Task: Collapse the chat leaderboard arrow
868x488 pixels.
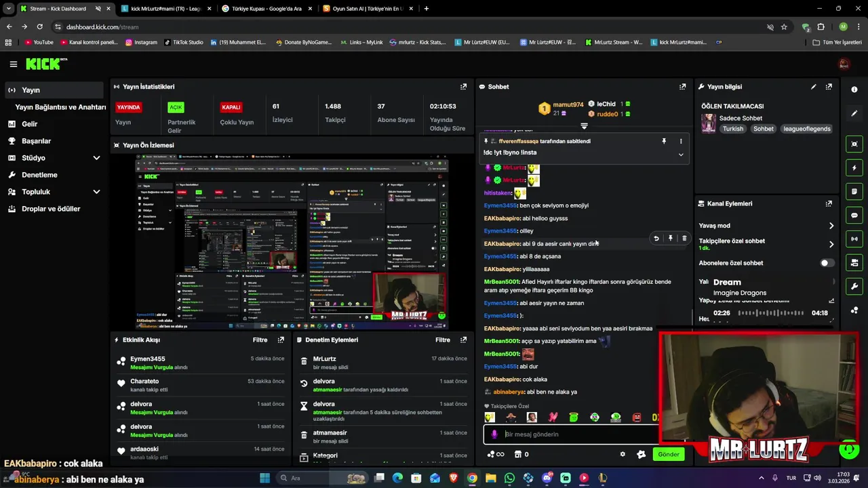Action: 584,126
